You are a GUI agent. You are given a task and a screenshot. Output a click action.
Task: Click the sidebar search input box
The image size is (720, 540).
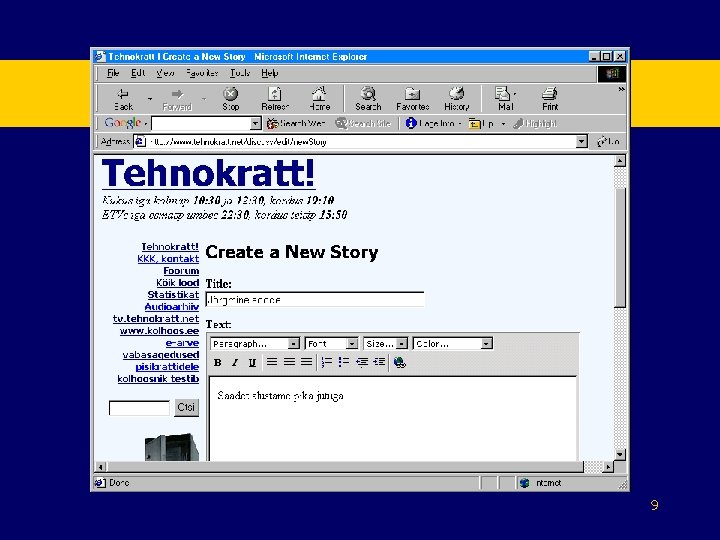[x=139, y=408]
